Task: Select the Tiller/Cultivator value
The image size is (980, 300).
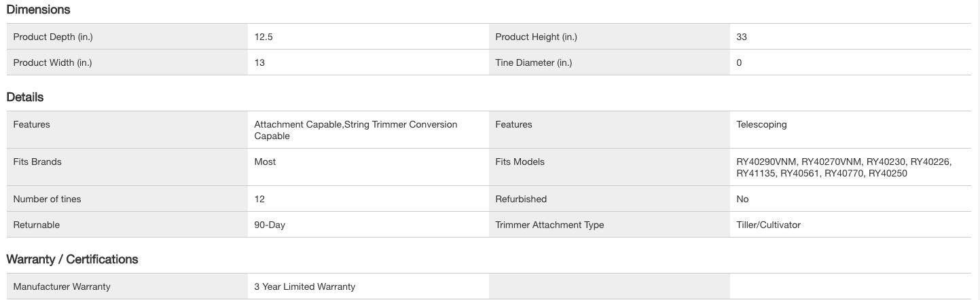Action: pyautogui.click(x=768, y=225)
